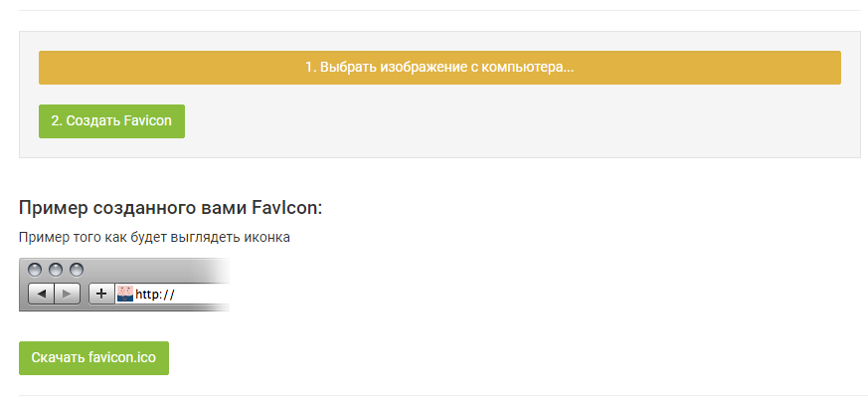This screenshot has width=868, height=409.
Task: Click the horizontal separator line above the upload panel
Action: click(439, 11)
